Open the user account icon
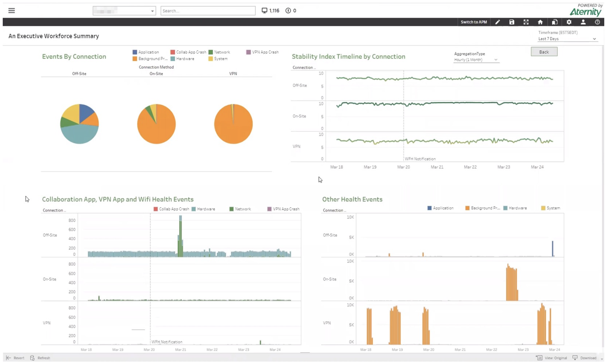This screenshot has height=364, width=607. point(583,22)
